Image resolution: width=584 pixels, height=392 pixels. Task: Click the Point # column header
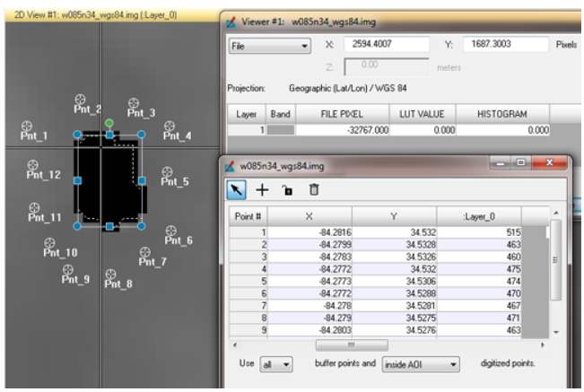248,216
